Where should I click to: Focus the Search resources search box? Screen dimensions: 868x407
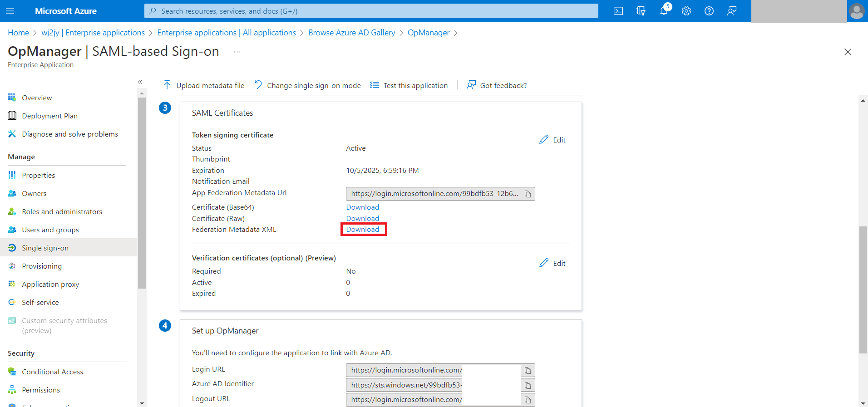(x=371, y=11)
